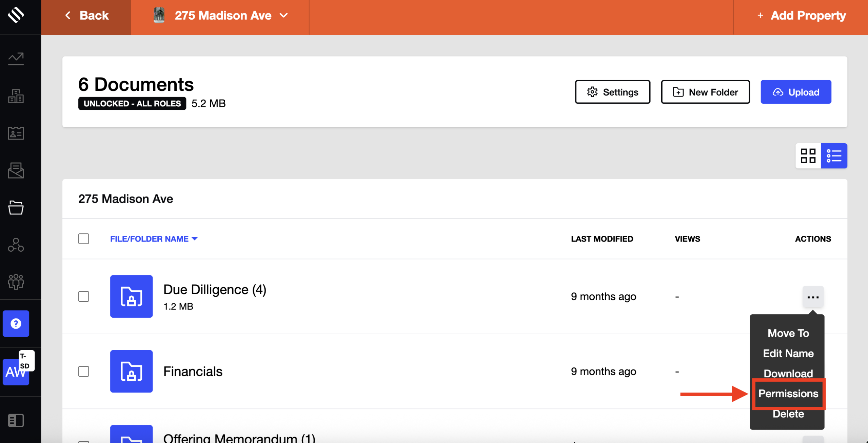Check the select-all header checkbox
868x443 pixels.
[x=83, y=239]
